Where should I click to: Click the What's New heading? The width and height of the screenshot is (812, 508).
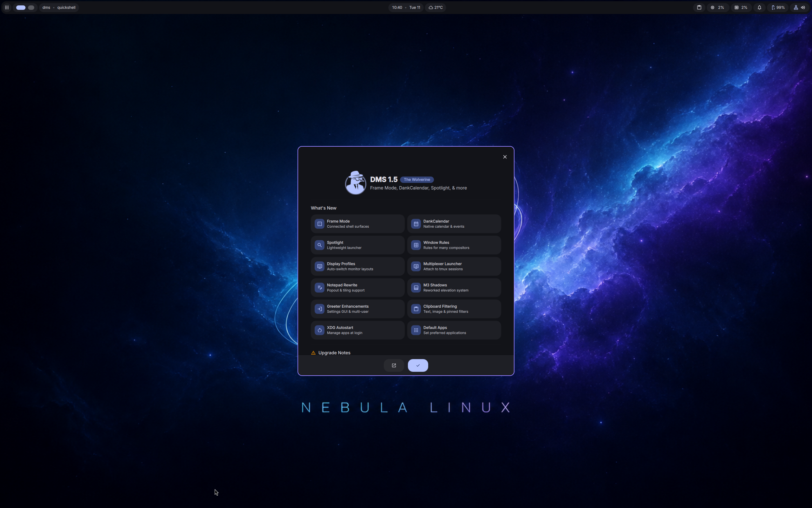[x=324, y=208]
